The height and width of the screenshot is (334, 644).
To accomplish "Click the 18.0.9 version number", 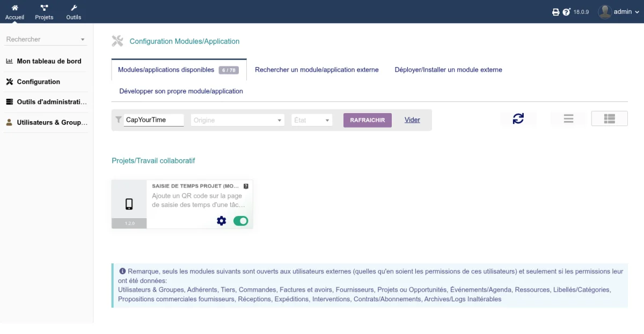I will pyautogui.click(x=581, y=12).
